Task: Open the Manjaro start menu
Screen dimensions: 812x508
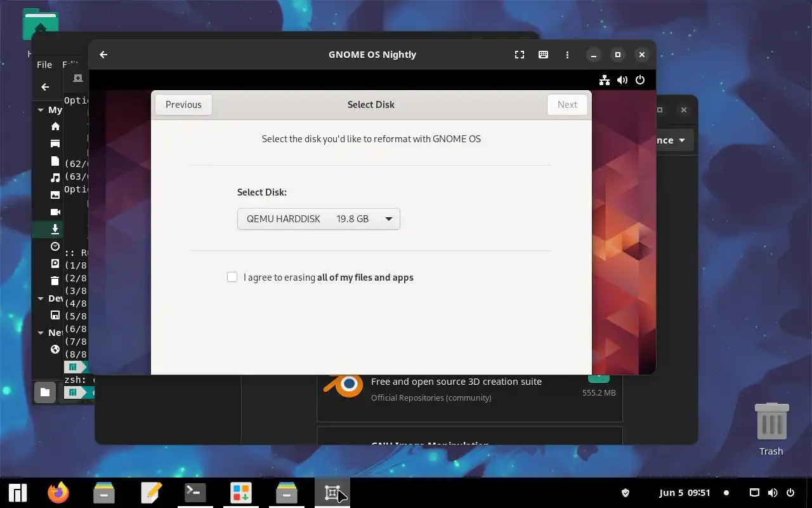Action: pyautogui.click(x=18, y=493)
